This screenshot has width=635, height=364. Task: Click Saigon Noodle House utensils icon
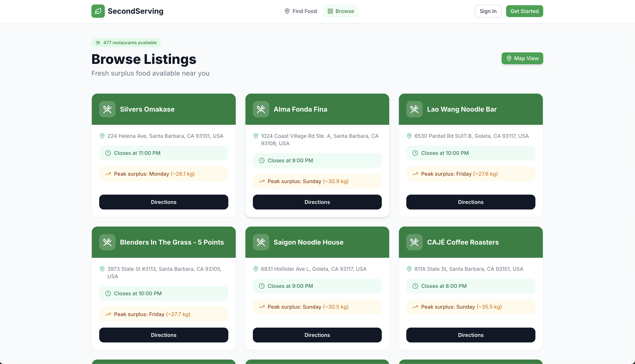pos(261,242)
